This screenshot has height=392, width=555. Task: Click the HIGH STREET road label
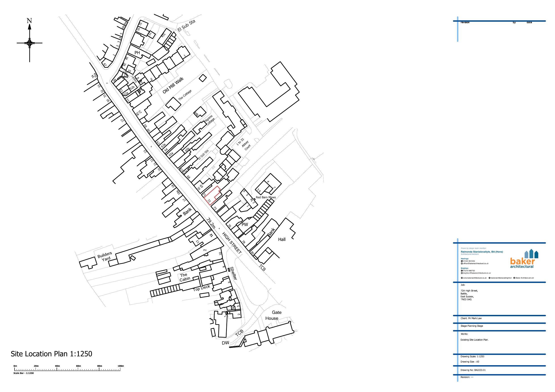232,243
